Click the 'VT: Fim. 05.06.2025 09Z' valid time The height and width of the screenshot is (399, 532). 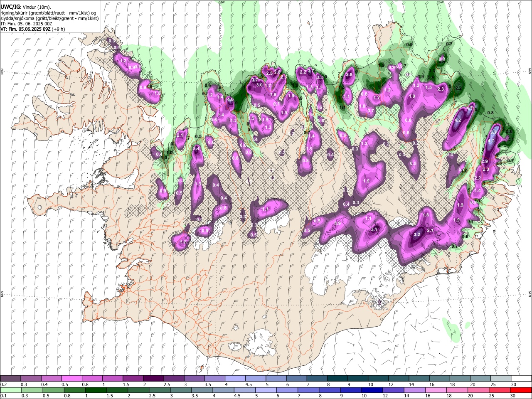pos(26,29)
